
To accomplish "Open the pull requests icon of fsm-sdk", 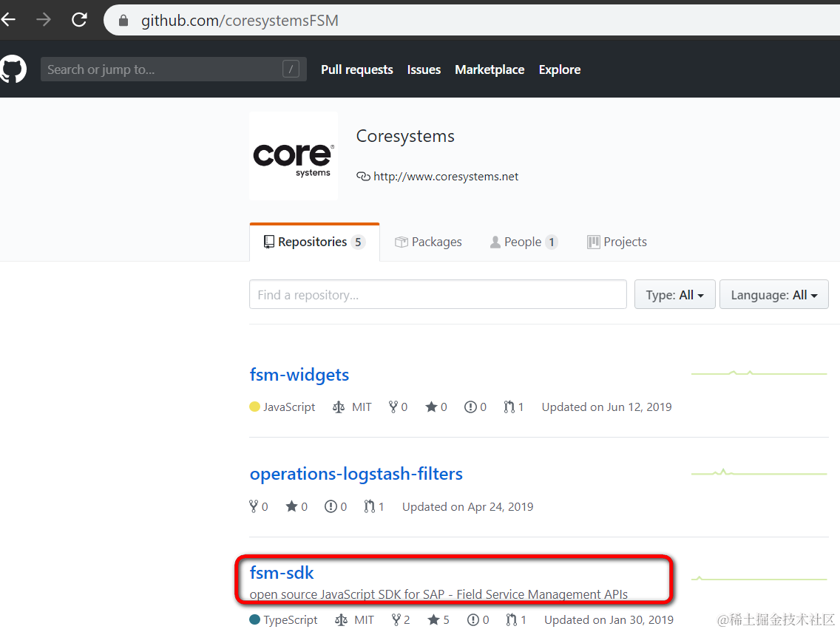I will click(512, 619).
